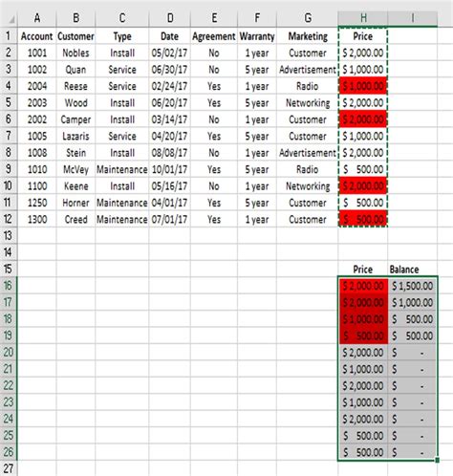Viewport: 453px width, 476px height.
Task: Select date cell 10/01/17
Action: coord(170,169)
